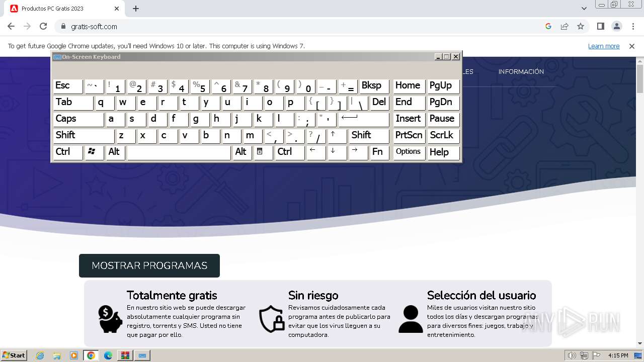This screenshot has height=362, width=644.
Task: Click the Esc key
Action: click(x=68, y=86)
